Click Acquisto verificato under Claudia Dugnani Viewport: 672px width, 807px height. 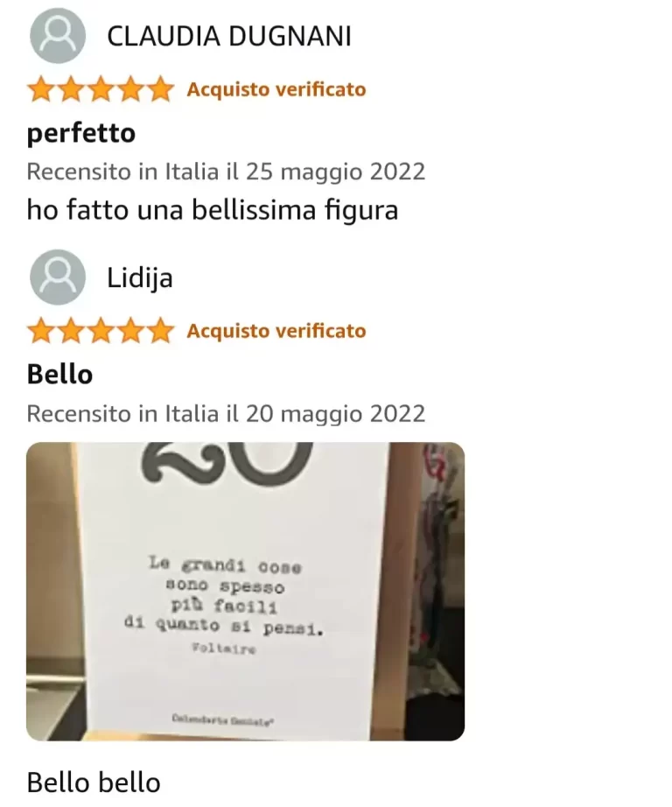276,89
